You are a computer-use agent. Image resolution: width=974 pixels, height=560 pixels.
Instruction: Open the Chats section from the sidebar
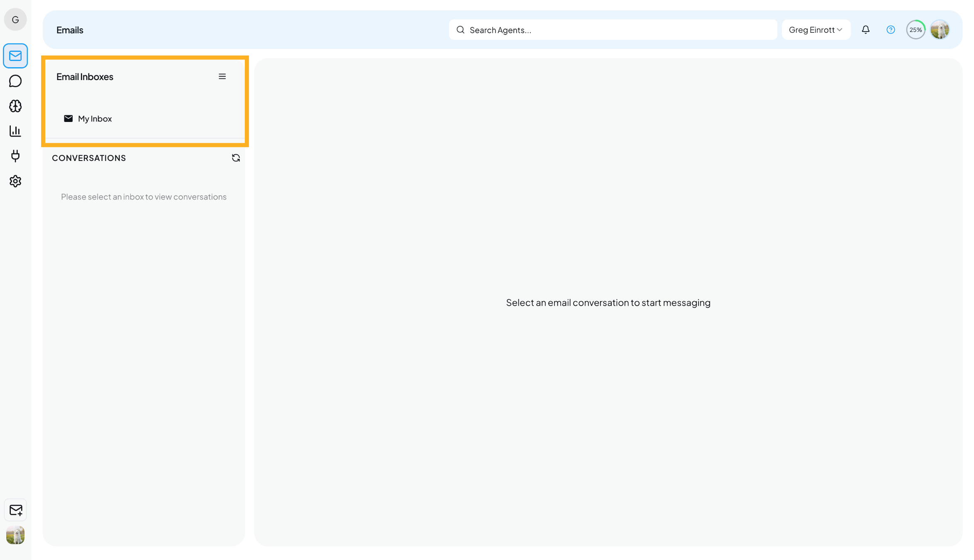pyautogui.click(x=15, y=81)
